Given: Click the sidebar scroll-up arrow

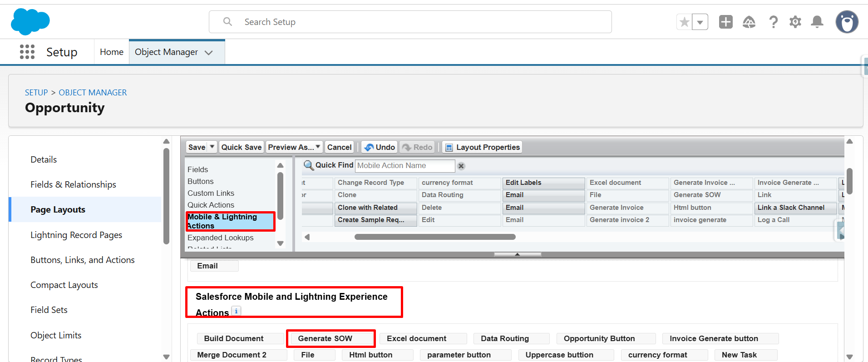Looking at the screenshot, I should tap(166, 142).
